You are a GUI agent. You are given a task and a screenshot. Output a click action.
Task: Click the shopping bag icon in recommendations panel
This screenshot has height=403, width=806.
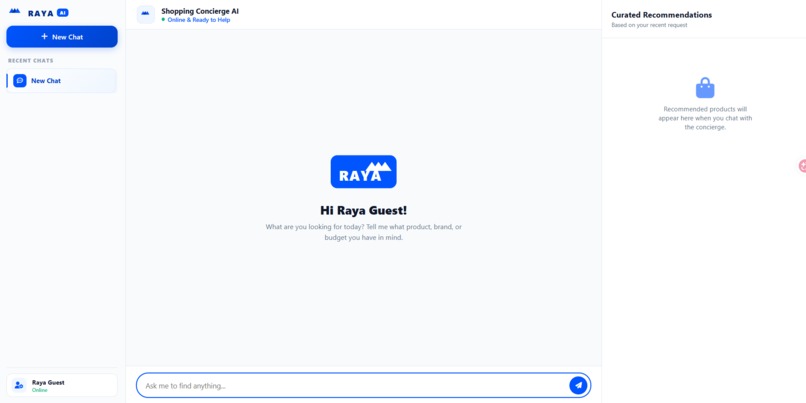click(x=705, y=88)
